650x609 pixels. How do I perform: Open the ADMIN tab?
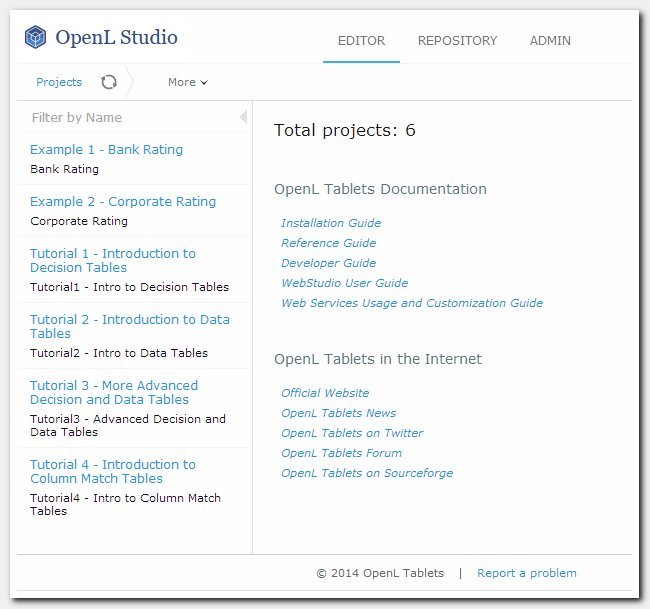pyautogui.click(x=550, y=41)
